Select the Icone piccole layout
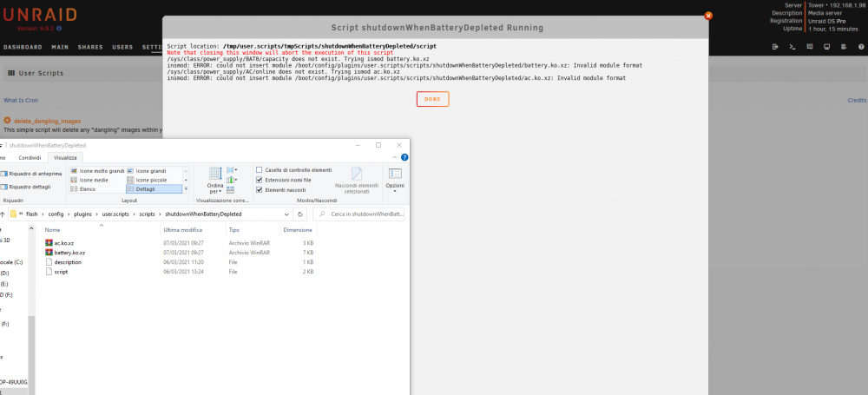 point(154,180)
